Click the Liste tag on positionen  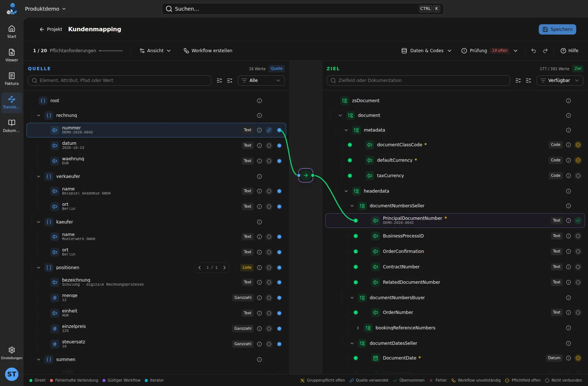pyautogui.click(x=247, y=268)
